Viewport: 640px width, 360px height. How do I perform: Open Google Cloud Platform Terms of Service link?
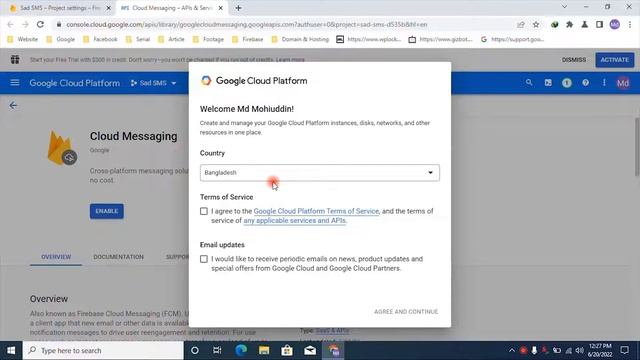pyautogui.click(x=316, y=211)
